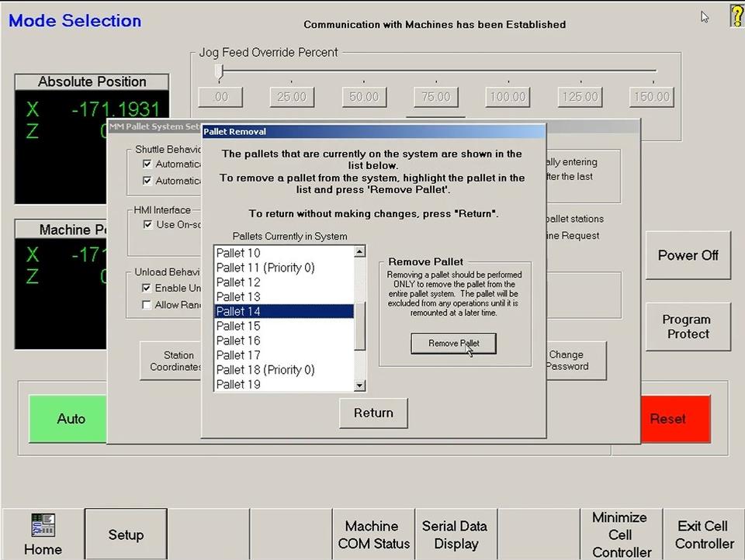Click Exit Cell Controller
Screen dimensions: 745x560
tap(704, 534)
